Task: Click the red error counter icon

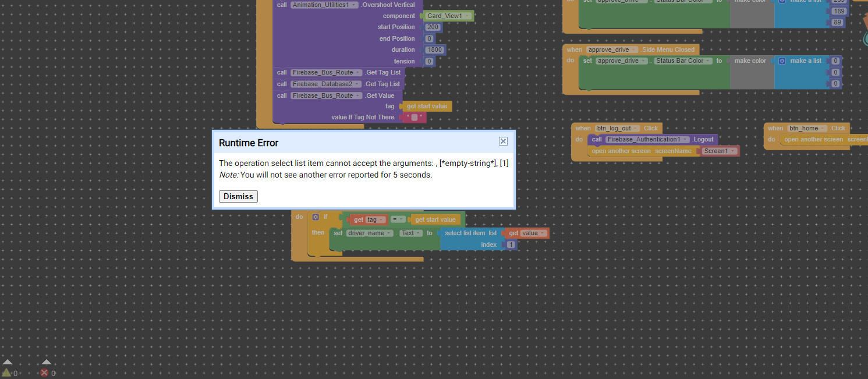Action: [44, 373]
